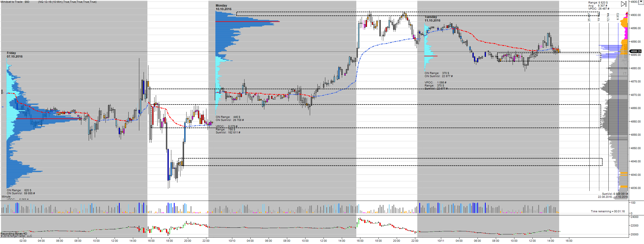Viewport: 644px width, 244px height.
Task: Click the 10/11 date label on the time axis
Action: [x=441, y=241]
